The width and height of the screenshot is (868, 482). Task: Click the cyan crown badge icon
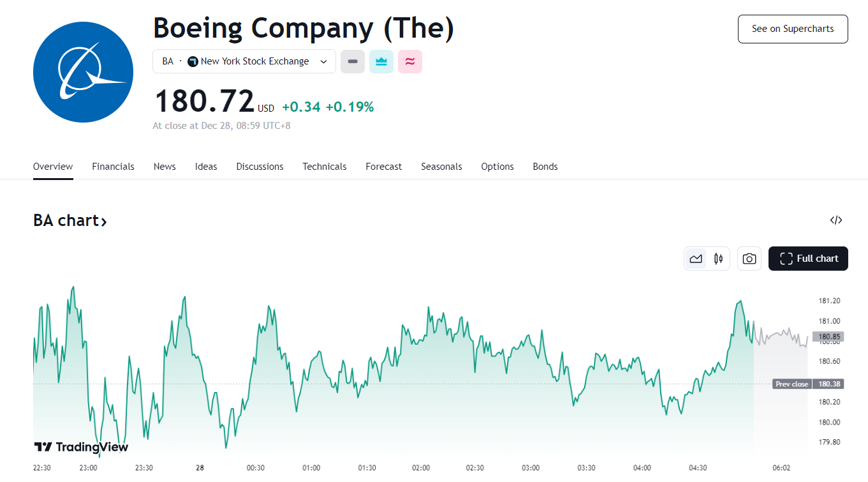[x=381, y=61]
